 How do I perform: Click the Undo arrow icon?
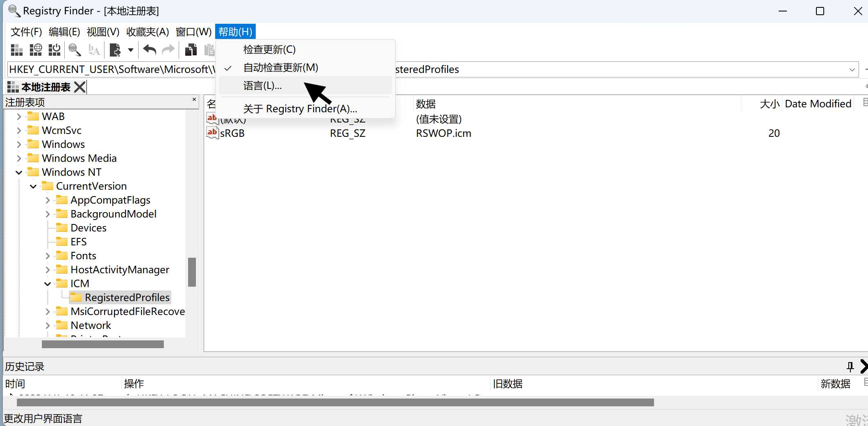click(x=150, y=50)
